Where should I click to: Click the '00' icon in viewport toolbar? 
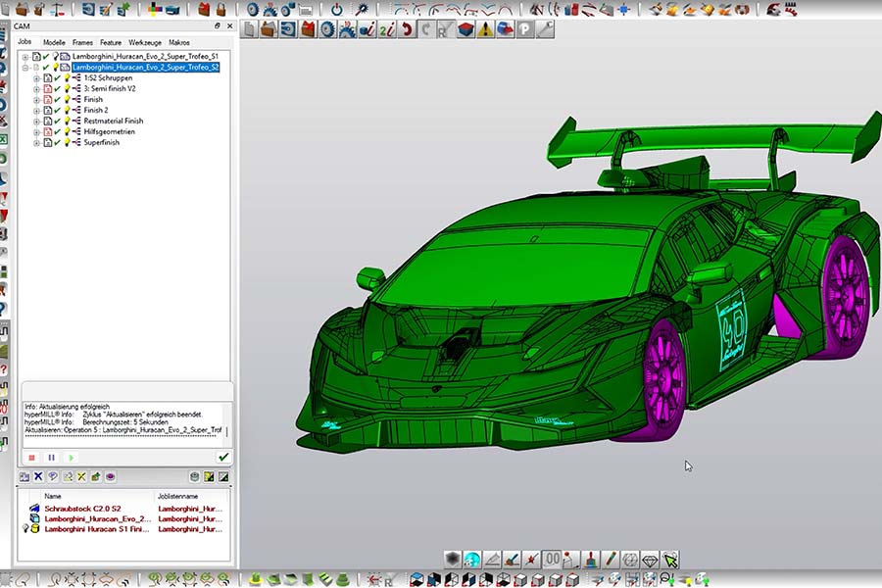click(x=553, y=560)
